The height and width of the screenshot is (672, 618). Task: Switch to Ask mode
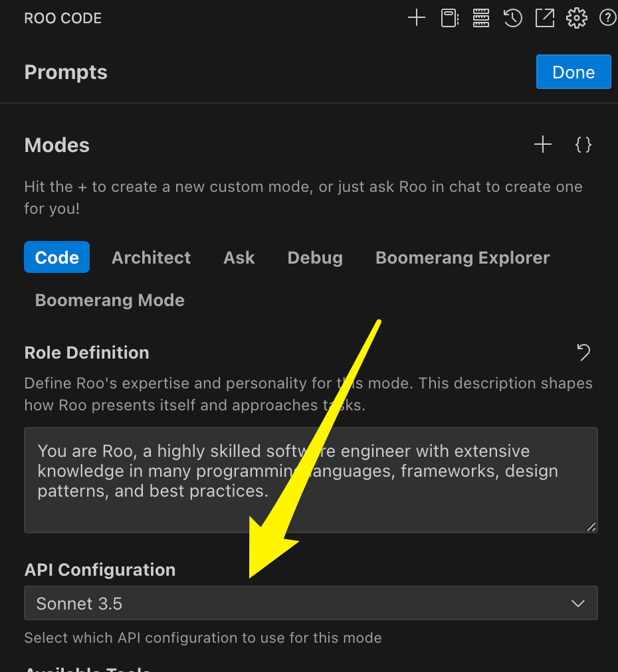pos(239,258)
